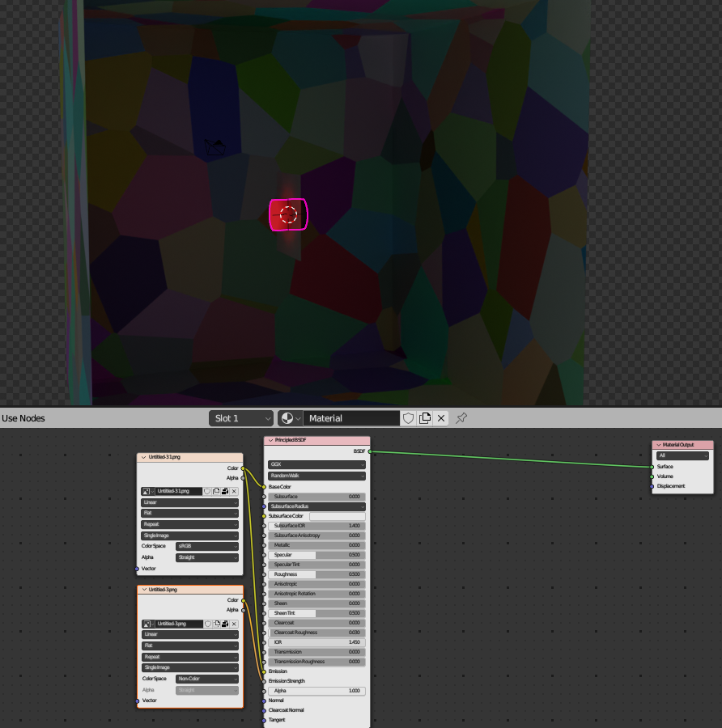This screenshot has width=722, height=728.
Task: Open Straight alpha dropdown in Untitled-31.png node
Action: (x=207, y=557)
